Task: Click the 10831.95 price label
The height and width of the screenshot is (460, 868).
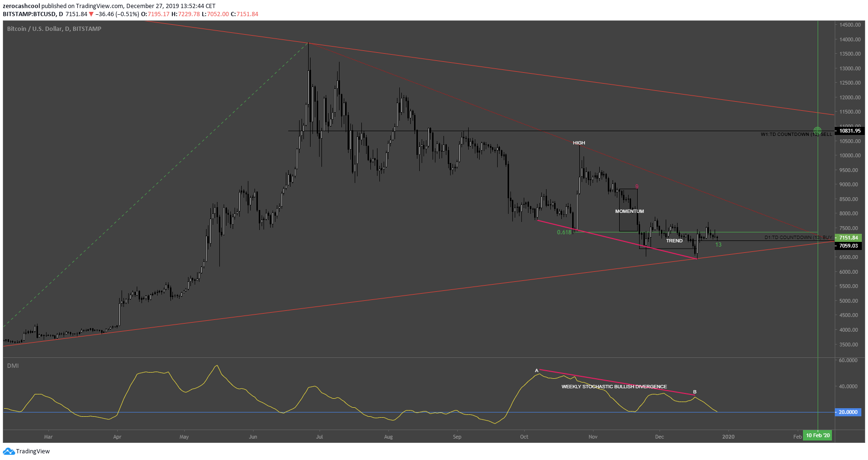Action: [849, 131]
